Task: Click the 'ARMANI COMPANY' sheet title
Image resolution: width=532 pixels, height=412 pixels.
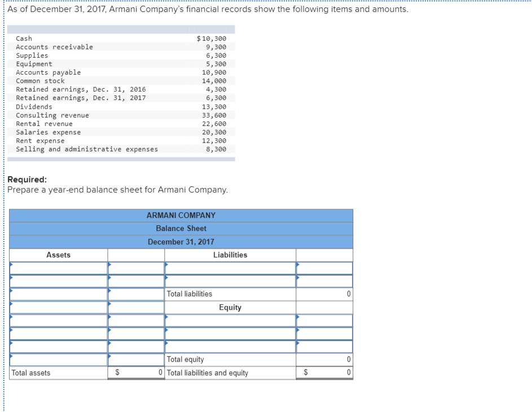Action: tap(181, 216)
